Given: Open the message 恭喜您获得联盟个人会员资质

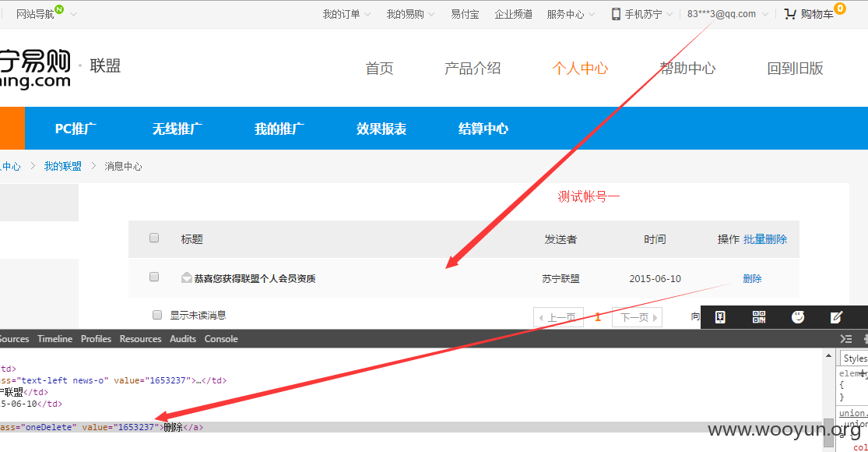Looking at the screenshot, I should (x=255, y=278).
